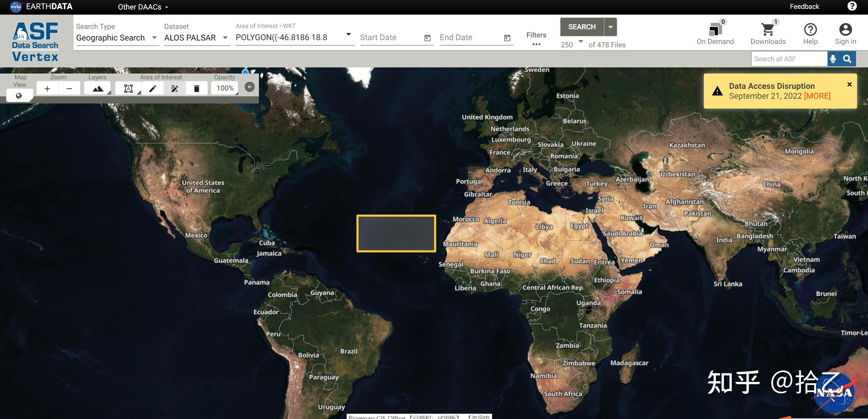
Task: Run the Search all ASF magnifier
Action: 847,59
